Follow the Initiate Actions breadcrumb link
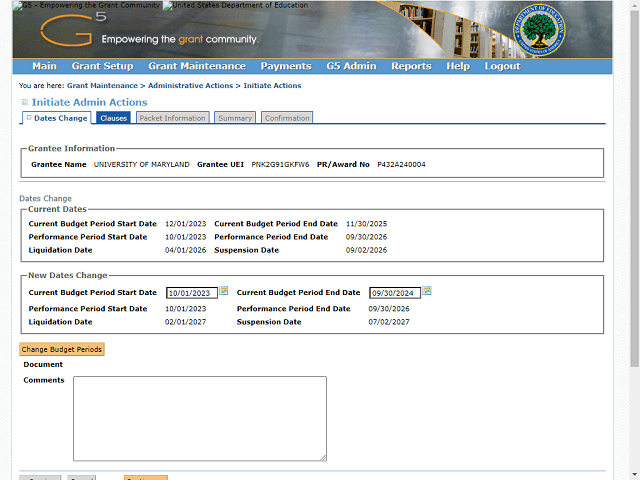This screenshot has width=640, height=480. [x=272, y=86]
